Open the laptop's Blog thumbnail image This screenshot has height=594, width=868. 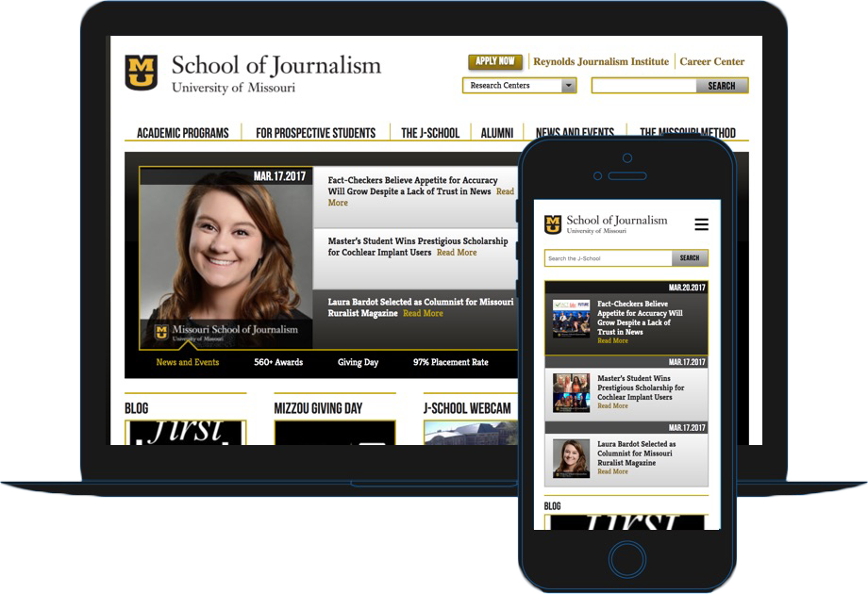pyautogui.click(x=186, y=433)
